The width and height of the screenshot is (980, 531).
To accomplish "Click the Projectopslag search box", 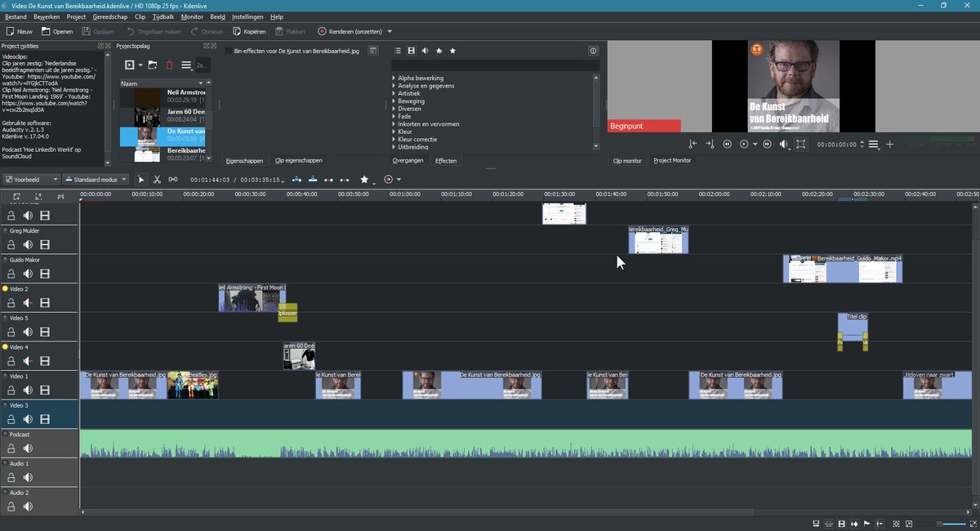I will click(202, 65).
